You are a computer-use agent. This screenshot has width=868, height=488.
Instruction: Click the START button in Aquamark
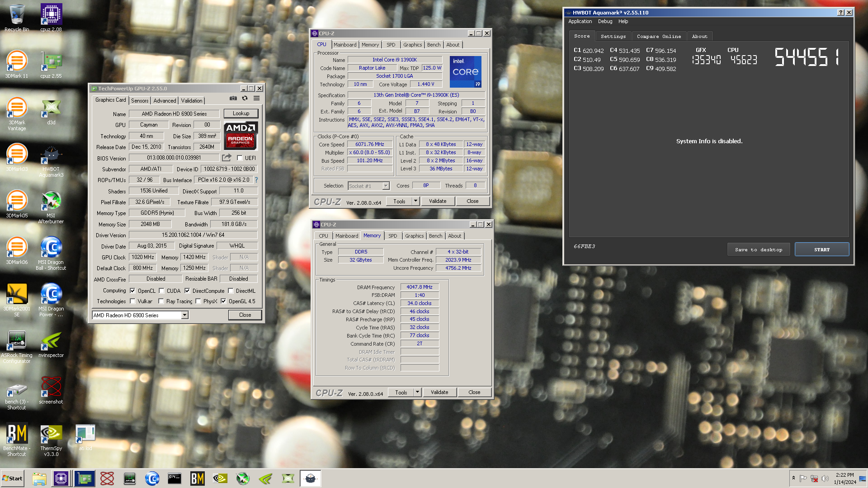click(822, 249)
